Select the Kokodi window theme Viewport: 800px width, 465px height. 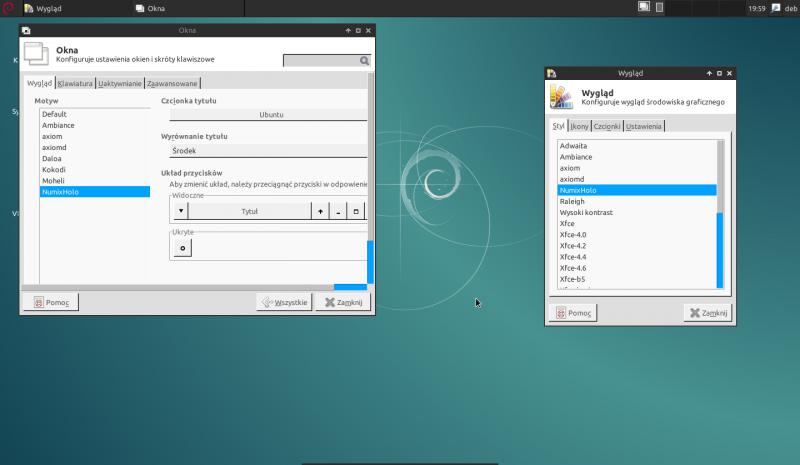(54, 169)
